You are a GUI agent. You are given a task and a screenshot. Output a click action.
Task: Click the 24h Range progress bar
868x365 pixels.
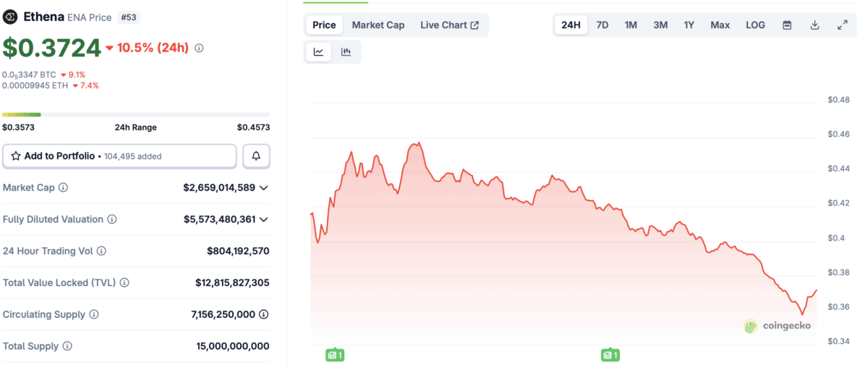pyautogui.click(x=136, y=114)
